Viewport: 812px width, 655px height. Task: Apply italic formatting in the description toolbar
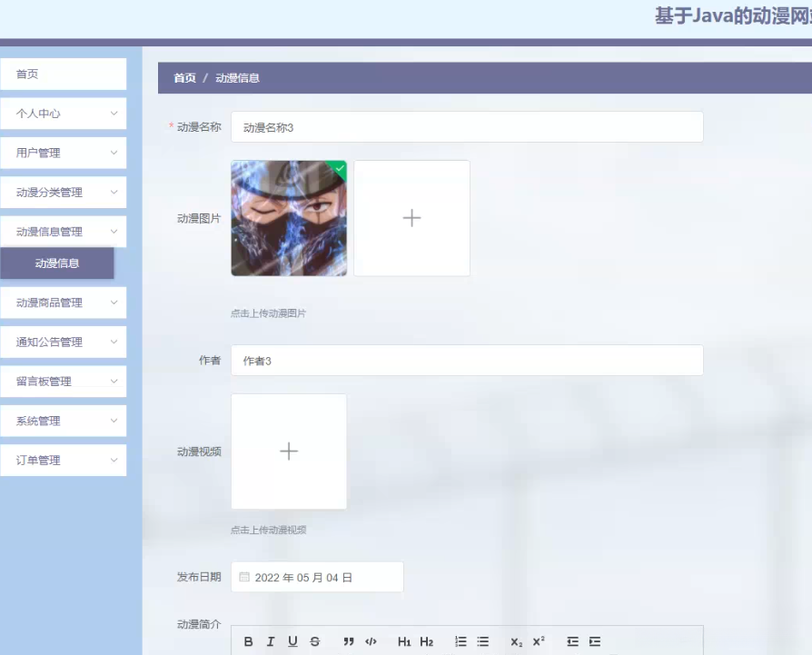pos(270,641)
